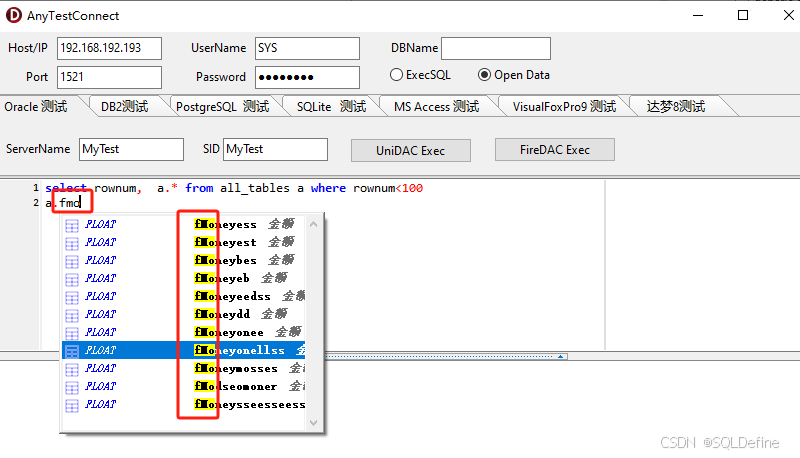Click the splitter collapse arrow below editor
The height and width of the screenshot is (458, 800).
(x=560, y=357)
